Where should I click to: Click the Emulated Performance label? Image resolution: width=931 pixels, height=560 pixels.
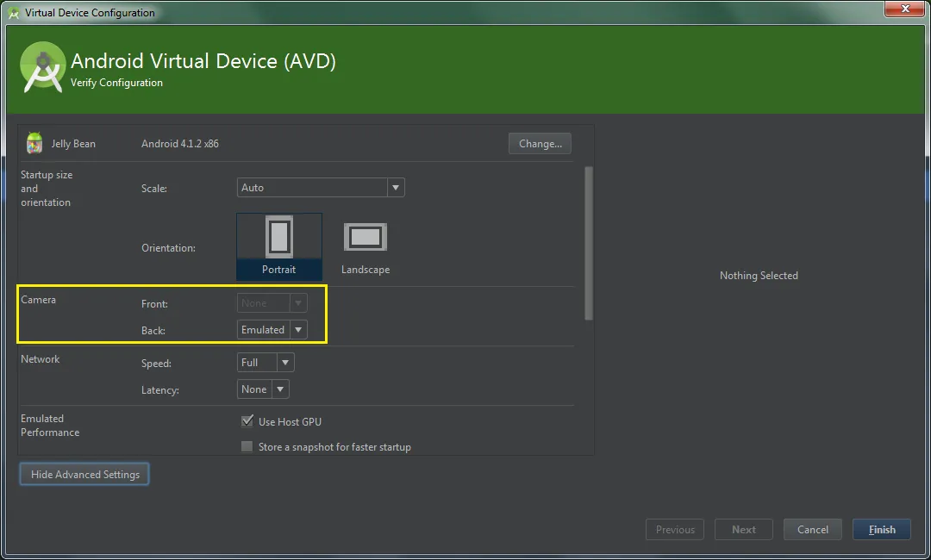point(50,426)
